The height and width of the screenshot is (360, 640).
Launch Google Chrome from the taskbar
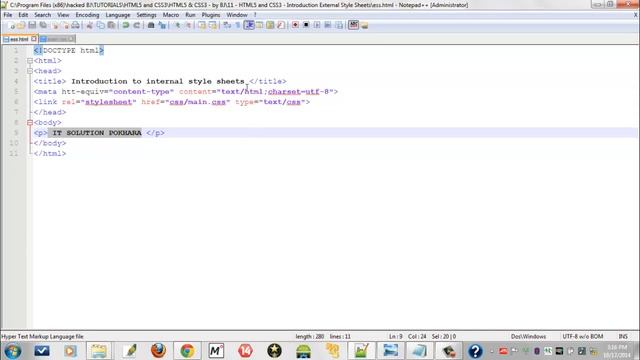pos(187,351)
